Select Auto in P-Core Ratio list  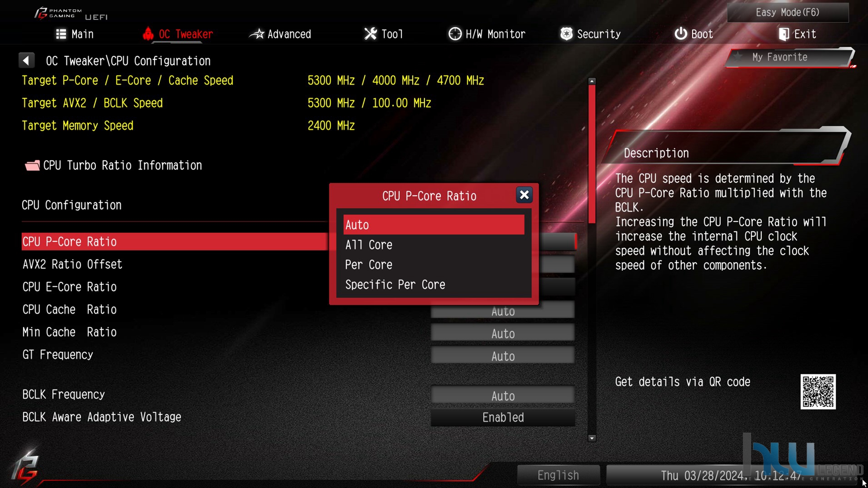point(434,225)
